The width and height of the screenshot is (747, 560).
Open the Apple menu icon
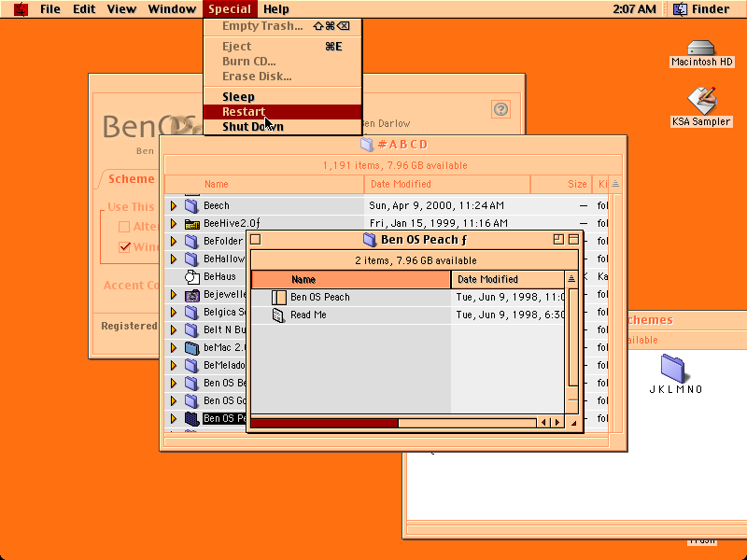[x=21, y=9]
